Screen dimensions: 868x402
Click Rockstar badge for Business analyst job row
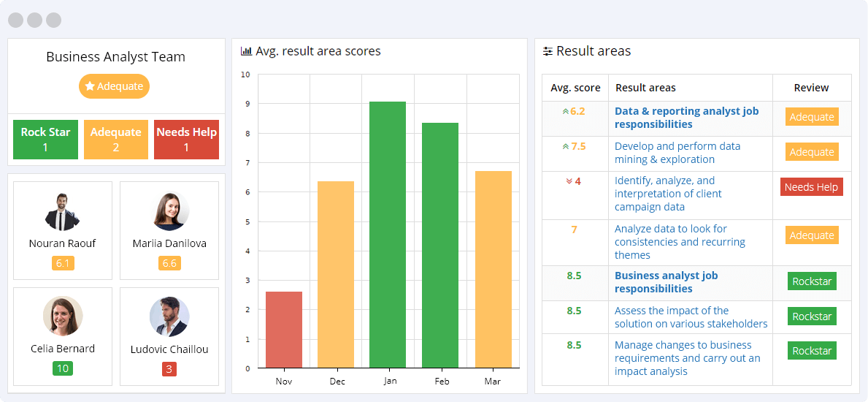[812, 281]
